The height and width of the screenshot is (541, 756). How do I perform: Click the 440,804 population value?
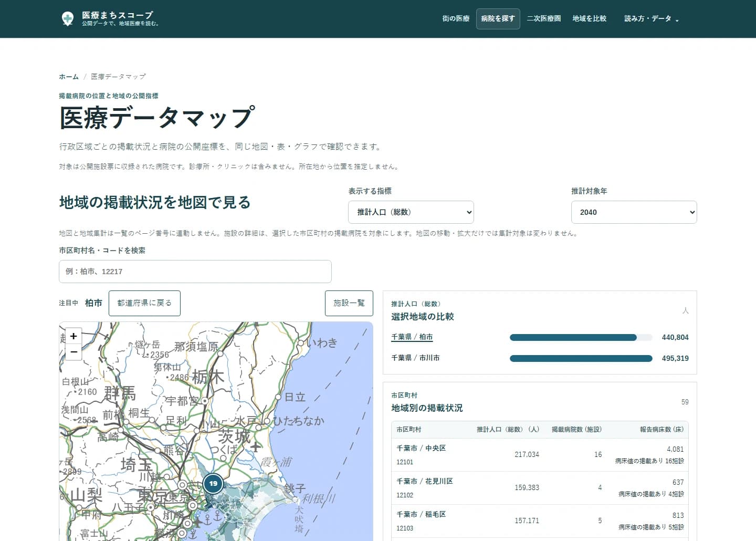point(675,337)
